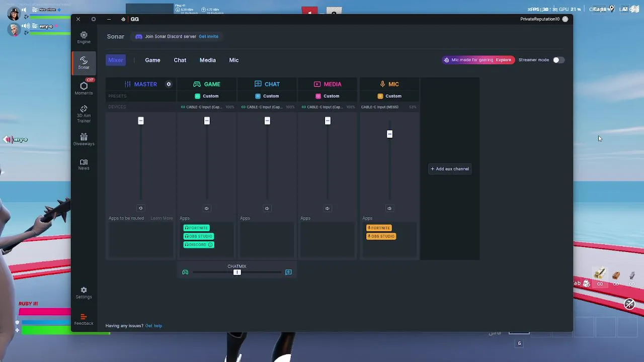
Task: Click the ChatMix chat icon
Action: [288, 272]
